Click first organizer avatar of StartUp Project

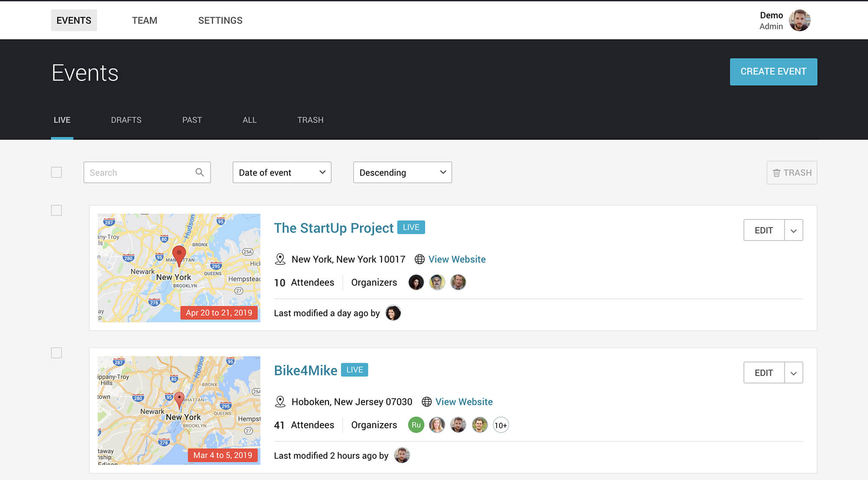pos(416,282)
